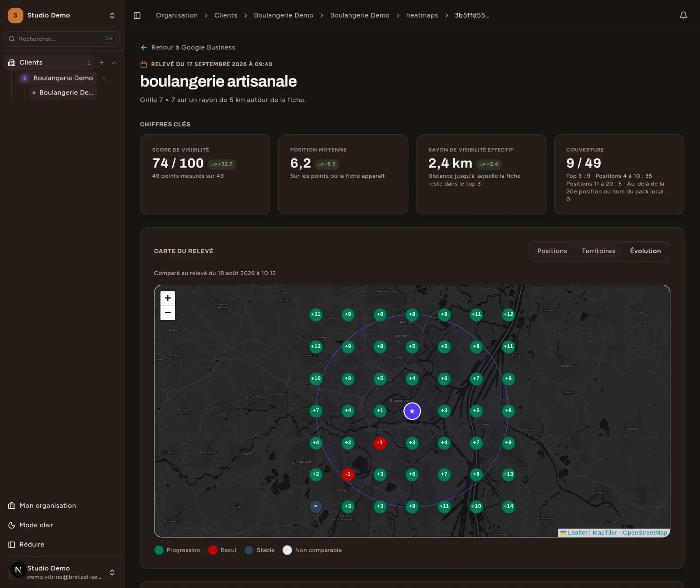Open heatmaps breadcrumb
Image resolution: width=700 pixels, height=588 pixels.
[x=422, y=15]
